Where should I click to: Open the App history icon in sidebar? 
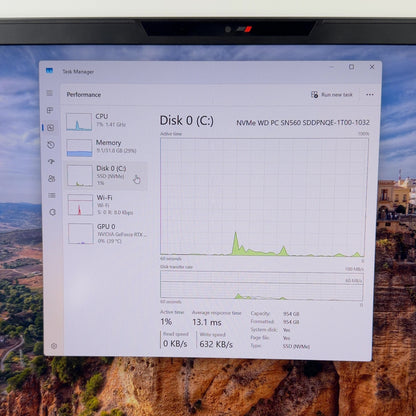coord(51,145)
